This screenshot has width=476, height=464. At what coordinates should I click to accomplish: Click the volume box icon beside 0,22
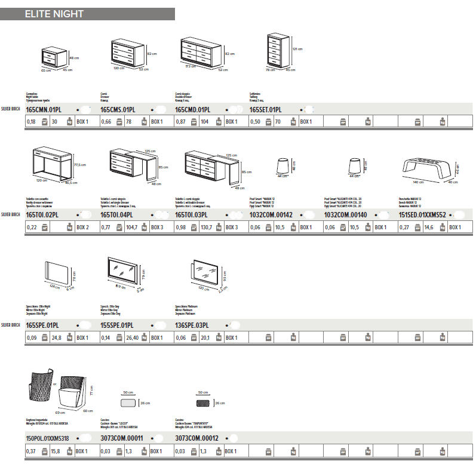[45, 228]
